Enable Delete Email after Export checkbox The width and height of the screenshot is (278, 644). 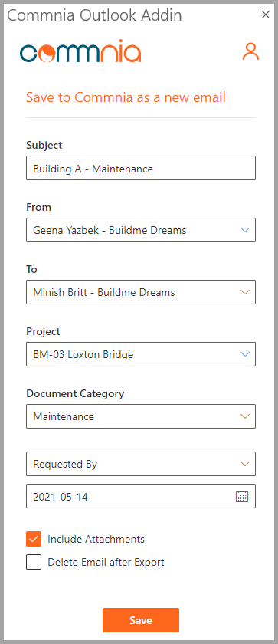pos(34,562)
